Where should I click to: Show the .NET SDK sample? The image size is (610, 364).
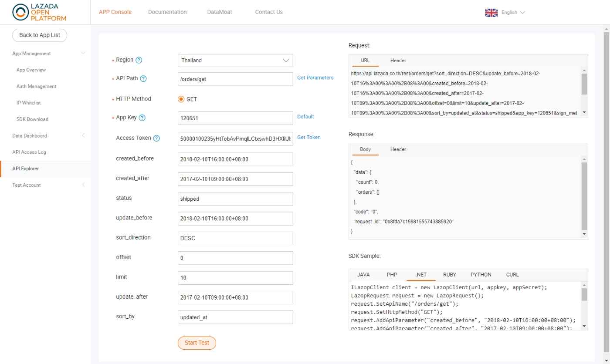(x=421, y=275)
